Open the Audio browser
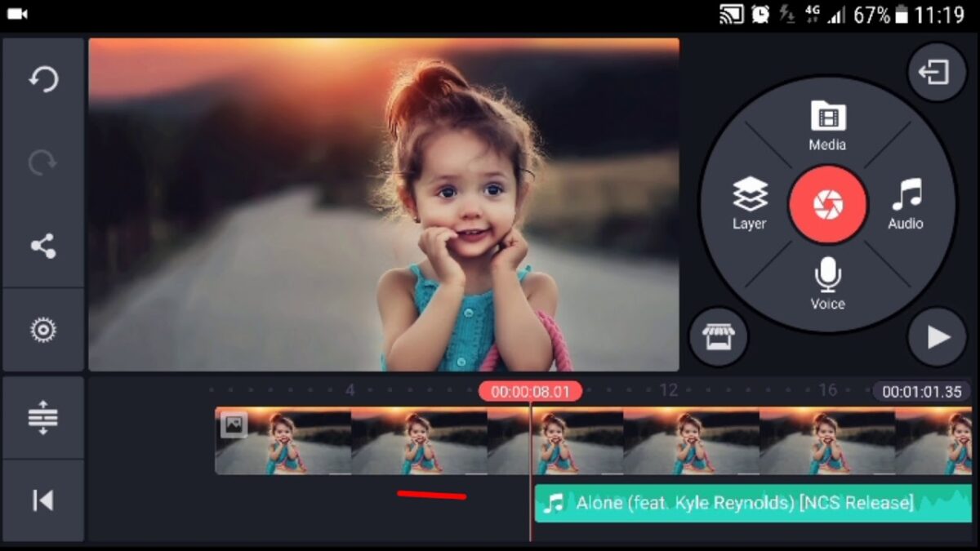980x551 pixels. [x=906, y=204]
